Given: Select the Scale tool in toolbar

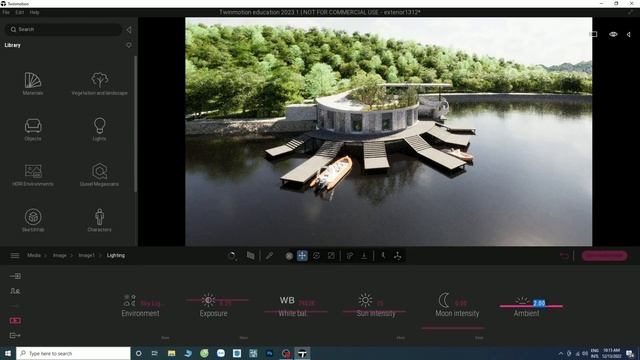Looking at the screenshot, I should [x=331, y=256].
